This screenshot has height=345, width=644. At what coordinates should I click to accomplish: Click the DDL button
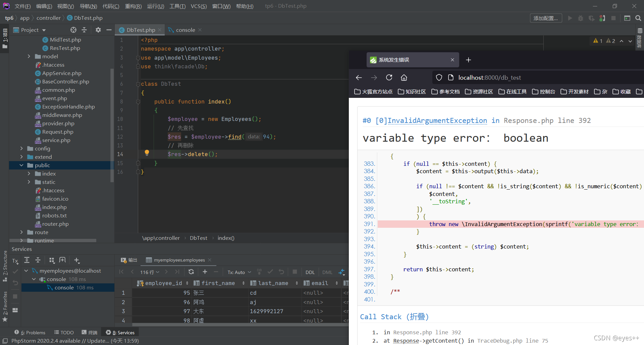(310, 272)
